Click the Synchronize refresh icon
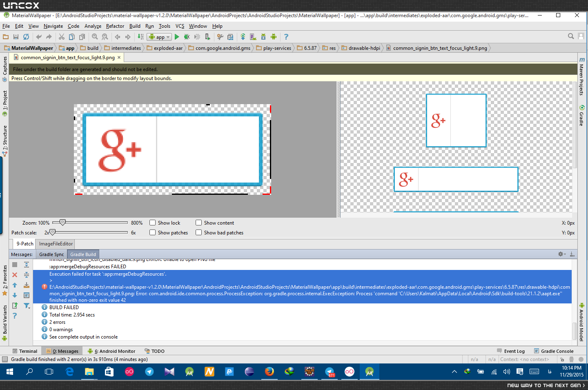The width and height of the screenshot is (588, 390). (x=26, y=37)
